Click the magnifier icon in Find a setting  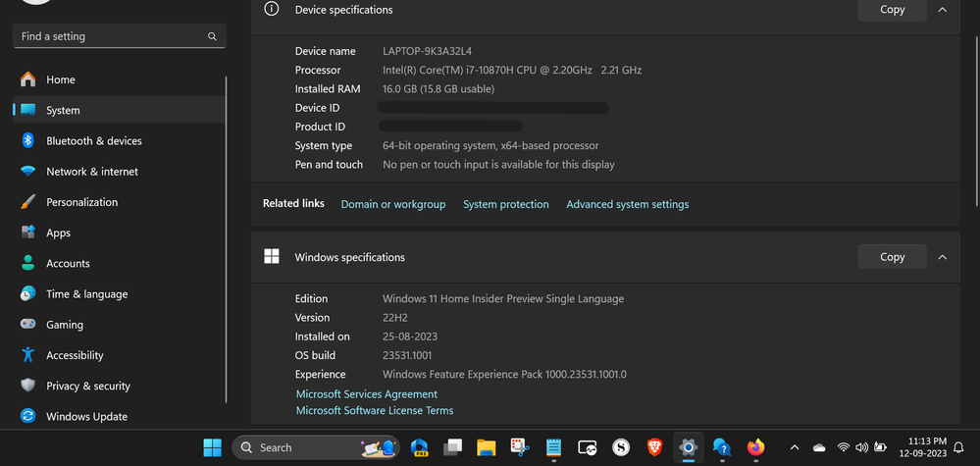[x=213, y=36]
